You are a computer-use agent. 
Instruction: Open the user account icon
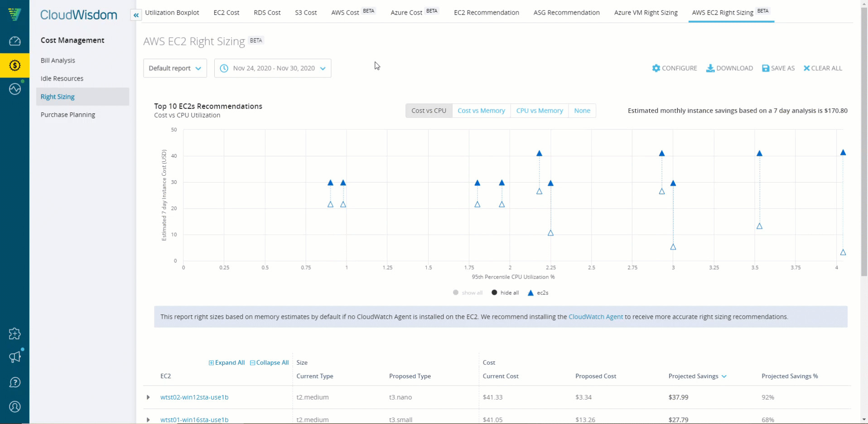(x=14, y=407)
